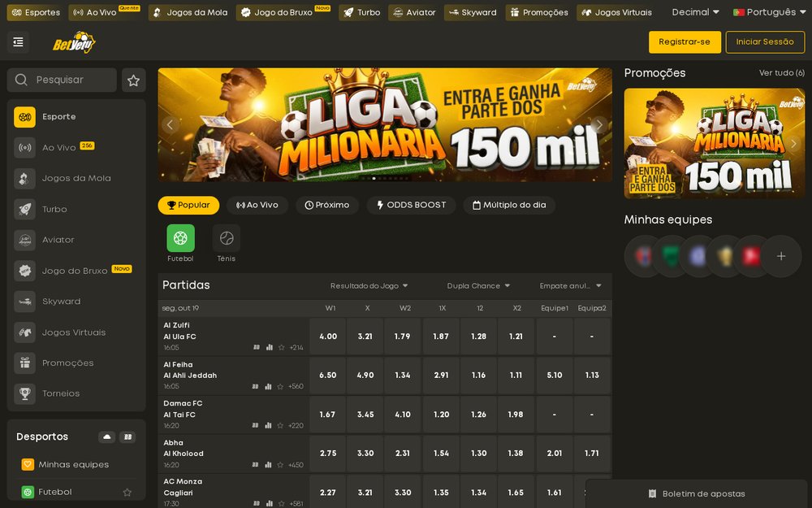The image size is (812, 508).
Task: Favorite Futebol in the Desportos list
Action: (x=127, y=493)
